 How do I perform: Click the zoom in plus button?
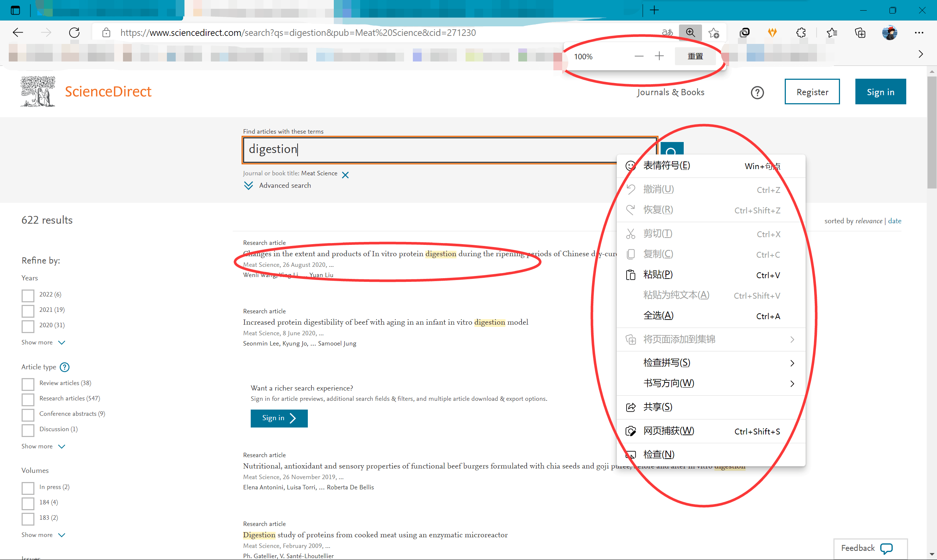pos(659,56)
